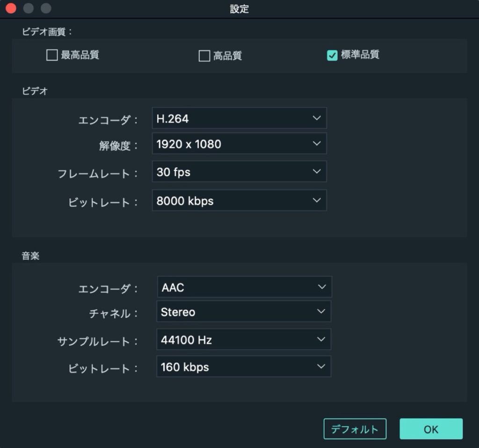Image resolution: width=479 pixels, height=448 pixels.
Task: Confirm settings with the OK button
Action: tap(431, 429)
